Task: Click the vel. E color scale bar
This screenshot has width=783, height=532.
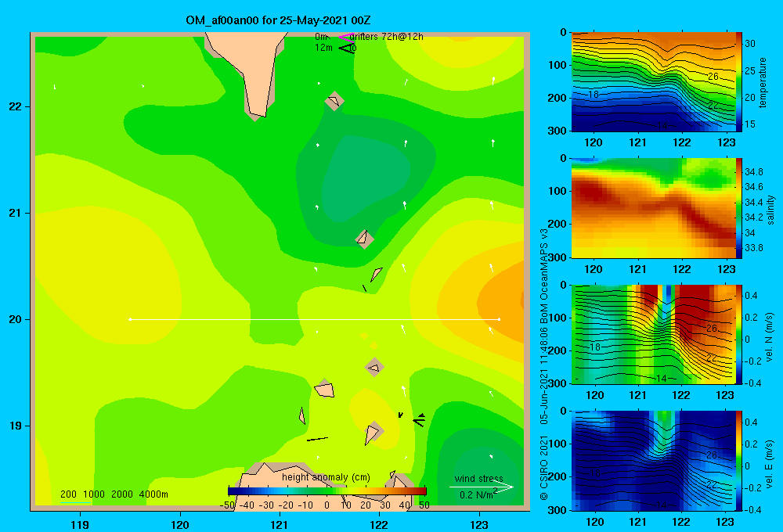Action: (x=739, y=461)
